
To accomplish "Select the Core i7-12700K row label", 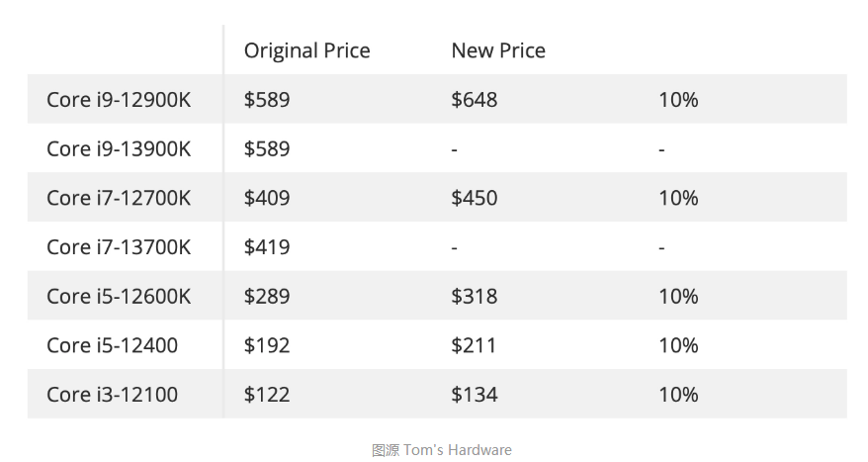I will [119, 198].
